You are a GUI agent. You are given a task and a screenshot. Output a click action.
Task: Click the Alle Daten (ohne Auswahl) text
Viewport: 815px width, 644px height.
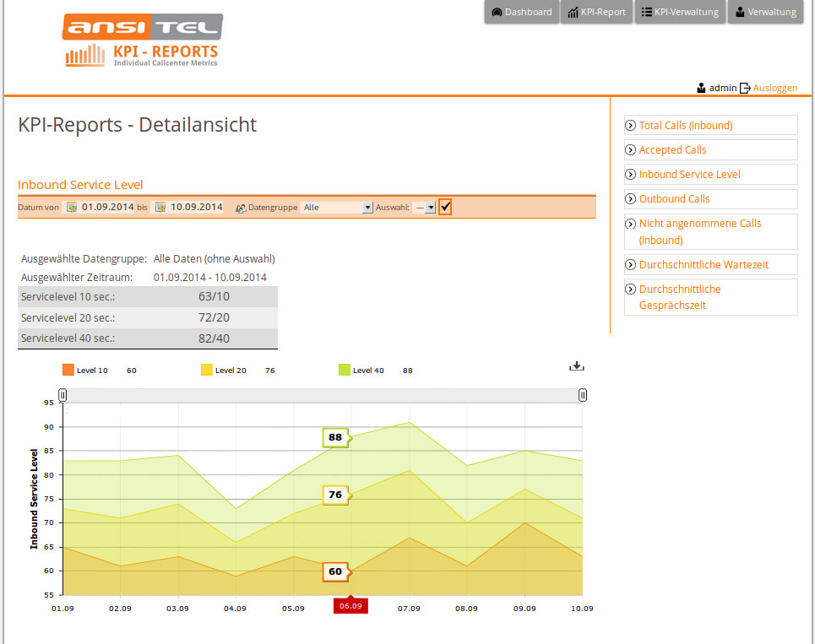click(215, 258)
